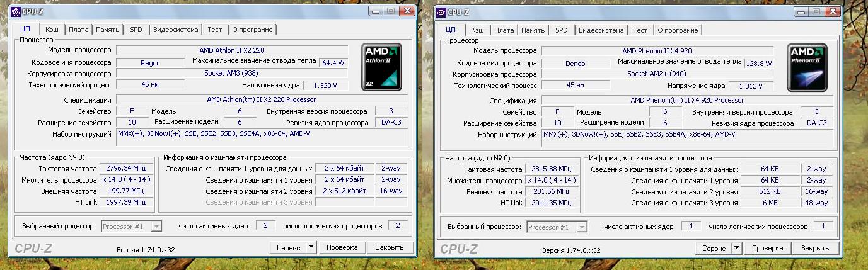Select ЦП tab in left window
Viewport: 868px width, 270px height.
click(25, 29)
